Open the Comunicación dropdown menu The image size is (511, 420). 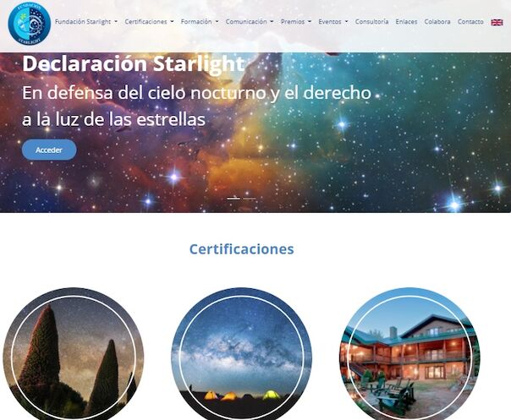[250, 22]
